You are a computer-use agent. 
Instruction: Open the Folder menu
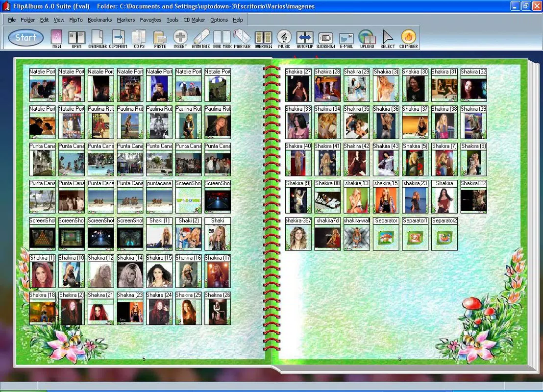(x=28, y=20)
